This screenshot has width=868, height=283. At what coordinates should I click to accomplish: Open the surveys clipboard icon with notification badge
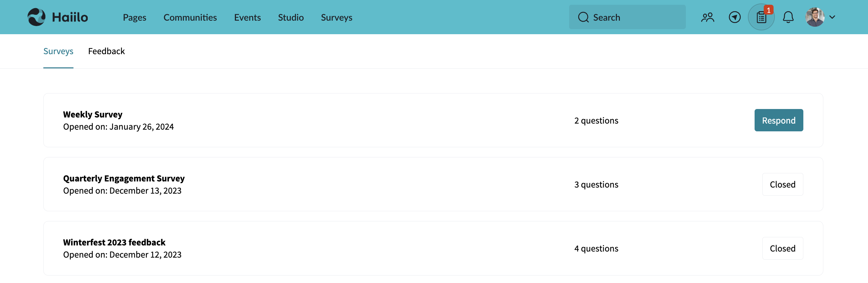pos(761,17)
